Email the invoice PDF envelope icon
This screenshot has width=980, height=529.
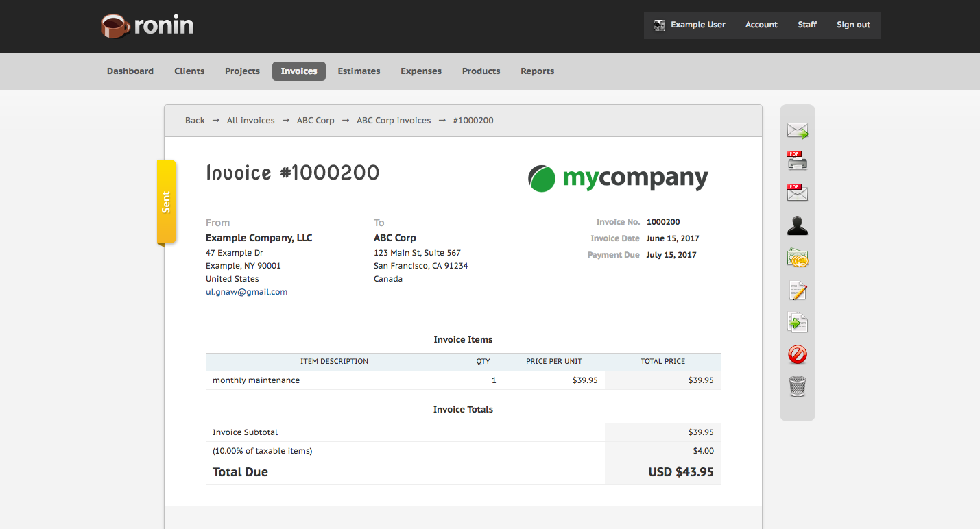797,193
